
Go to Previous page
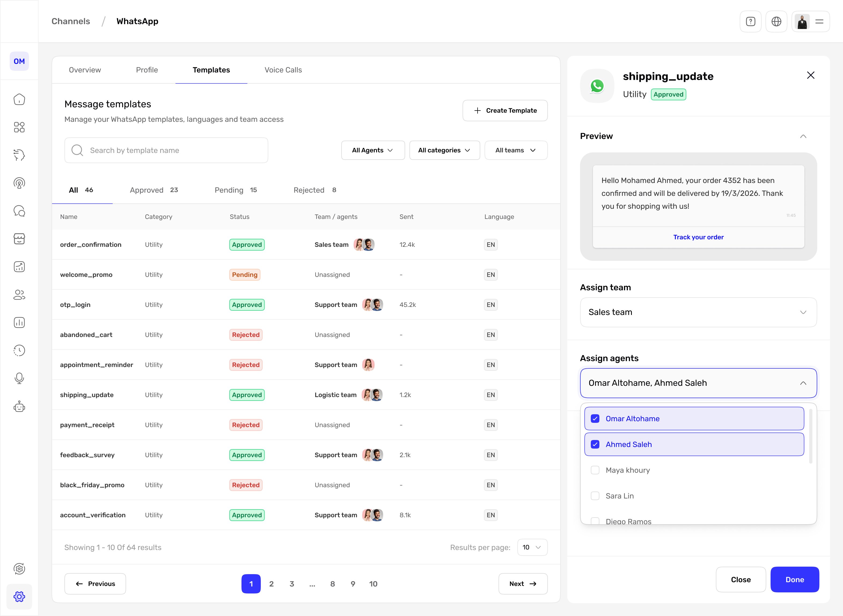point(95,584)
